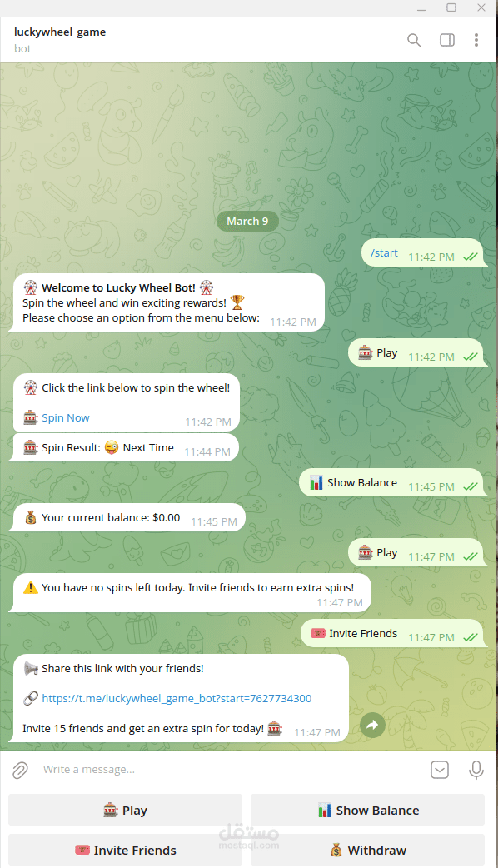This screenshot has height=868, width=498.
Task: Open the luckywheel_game bot profile header
Action: [60, 40]
